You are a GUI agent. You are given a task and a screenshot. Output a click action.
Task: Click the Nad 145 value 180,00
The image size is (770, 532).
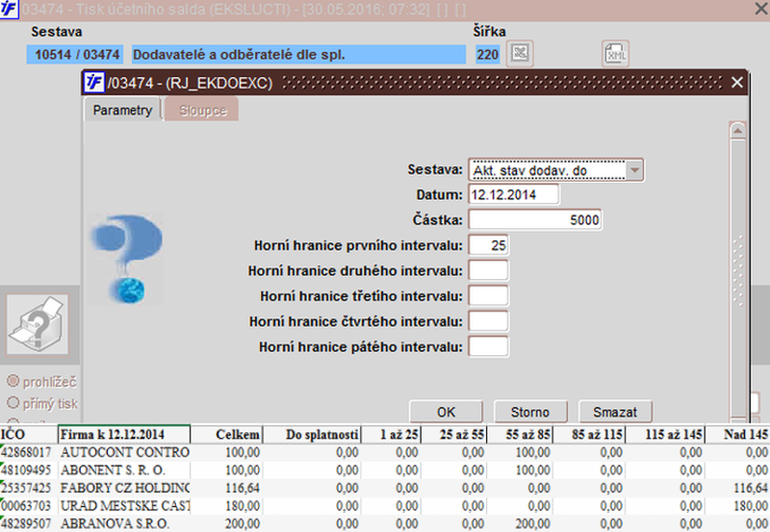tap(751, 505)
